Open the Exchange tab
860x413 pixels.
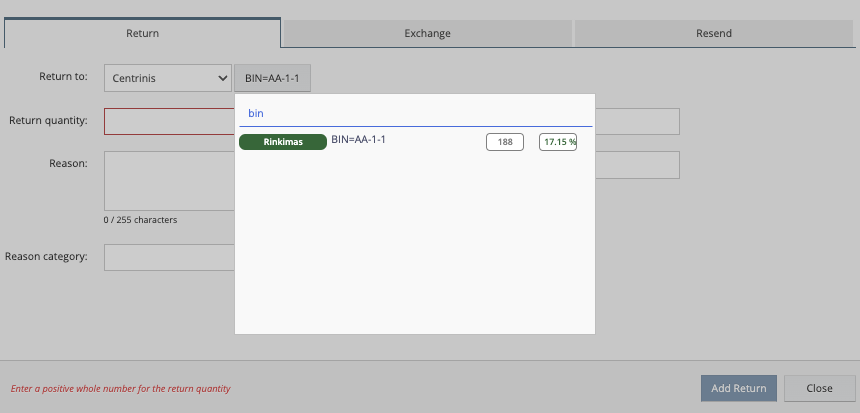[427, 33]
